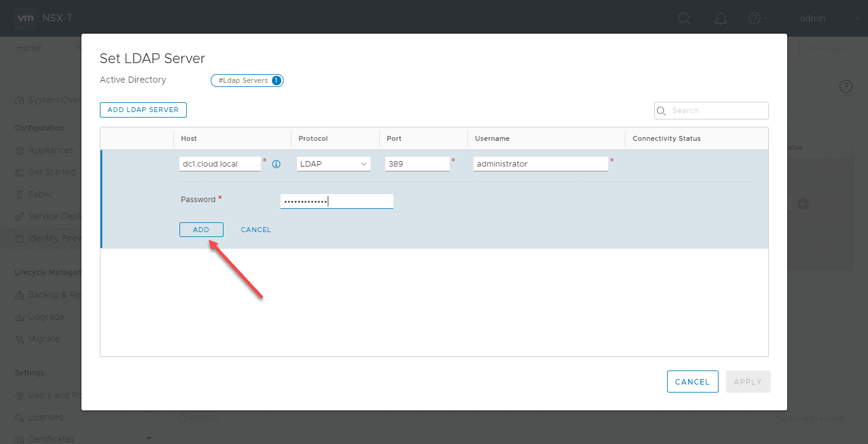Click the VMware logo in the top bar

click(x=25, y=18)
